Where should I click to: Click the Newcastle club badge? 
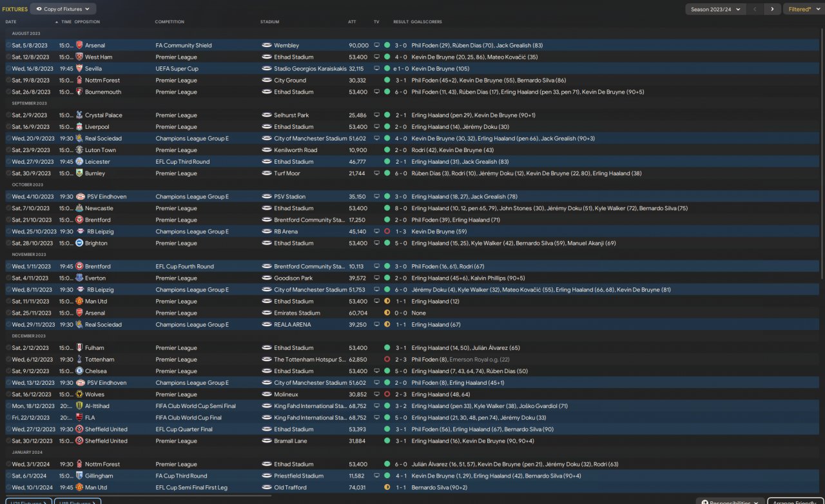79,208
